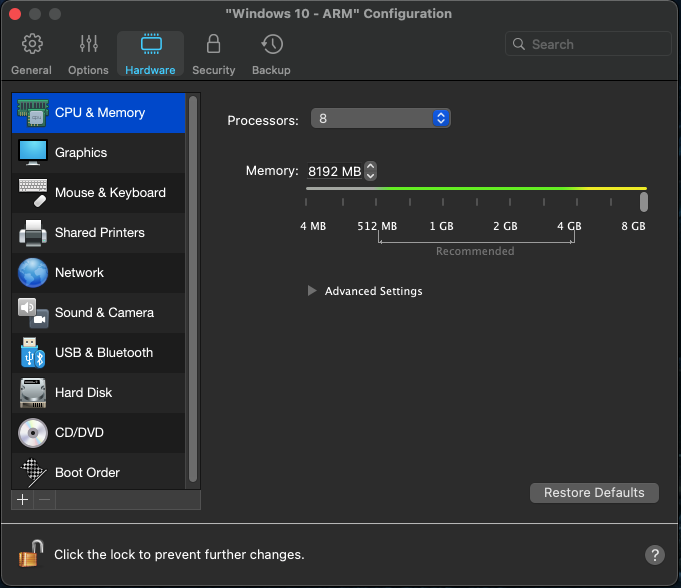Click the 4 GB slider label
681x588 pixels.
(569, 226)
